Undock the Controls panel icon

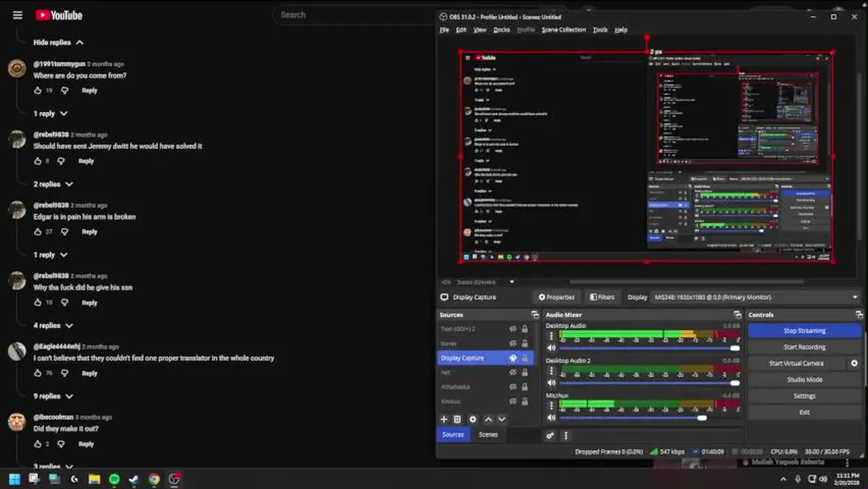pos(859,314)
